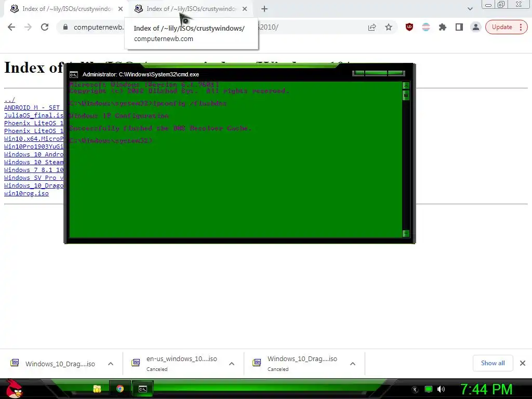This screenshot has height=399, width=532.
Task: Open the first Windows_10_Drag download item
Action: pos(60,364)
